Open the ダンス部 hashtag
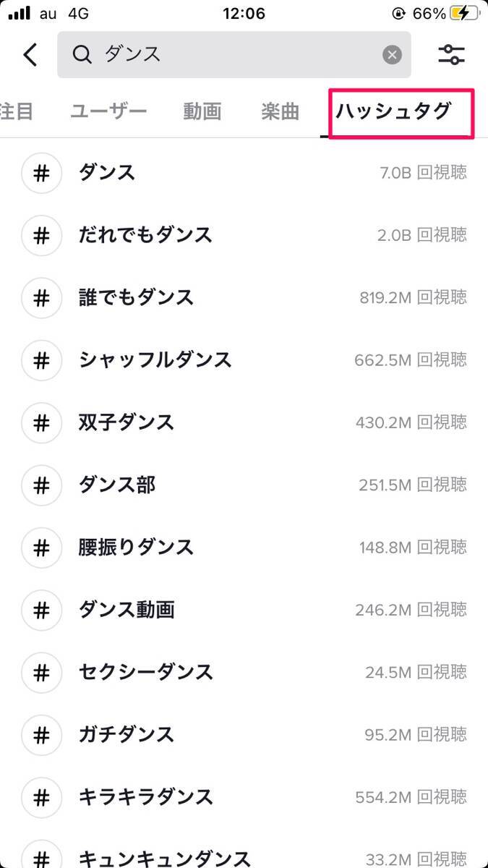 (x=116, y=485)
